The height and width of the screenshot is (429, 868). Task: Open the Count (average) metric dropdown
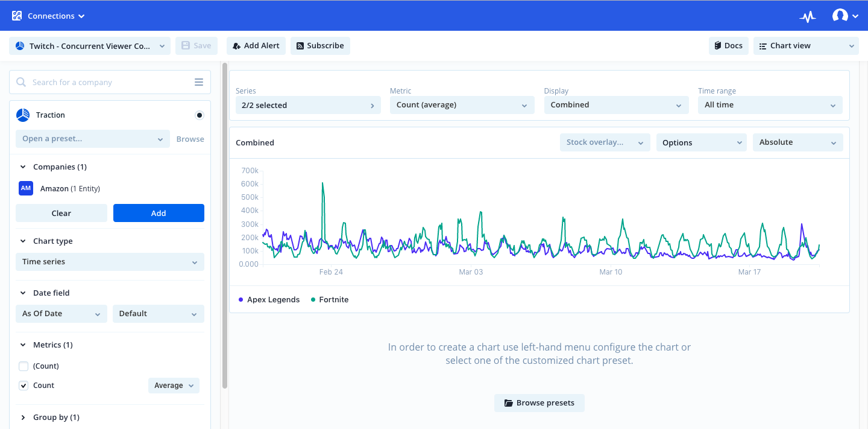[462, 105]
